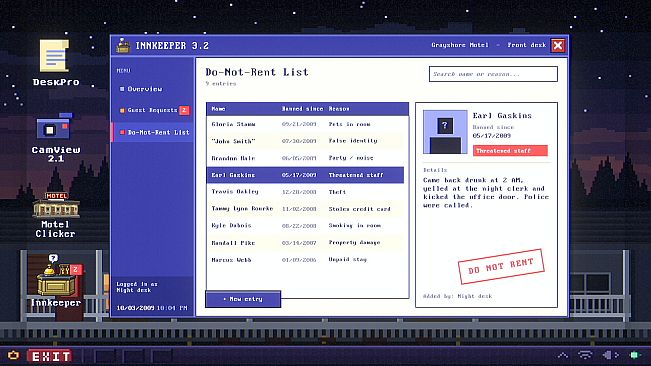This screenshot has width=651, height=366.
Task: Select the Earl Gaskins row
Action: pos(305,175)
